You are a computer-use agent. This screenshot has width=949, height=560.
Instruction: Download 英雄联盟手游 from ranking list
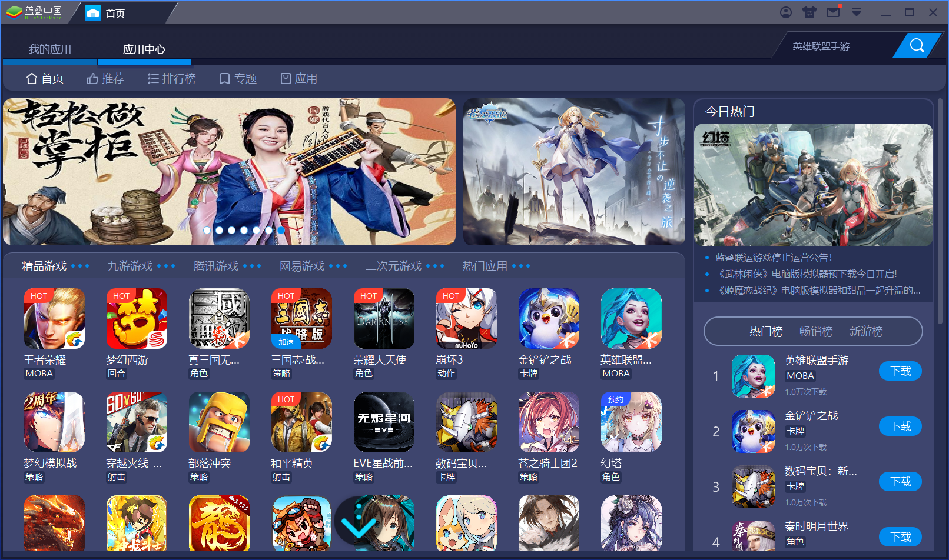(900, 371)
